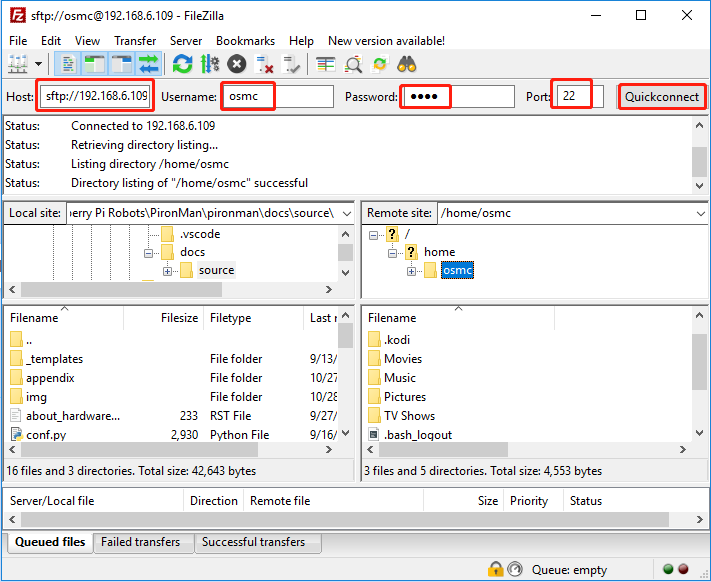This screenshot has height=582, width=711.
Task: Open Site Manager dropdown arrow
Action: (x=39, y=64)
